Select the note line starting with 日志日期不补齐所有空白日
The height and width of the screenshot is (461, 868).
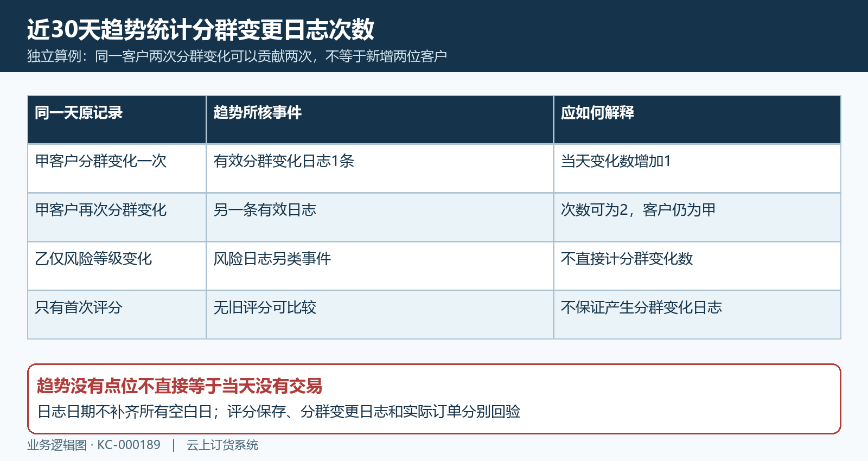pyautogui.click(x=279, y=412)
